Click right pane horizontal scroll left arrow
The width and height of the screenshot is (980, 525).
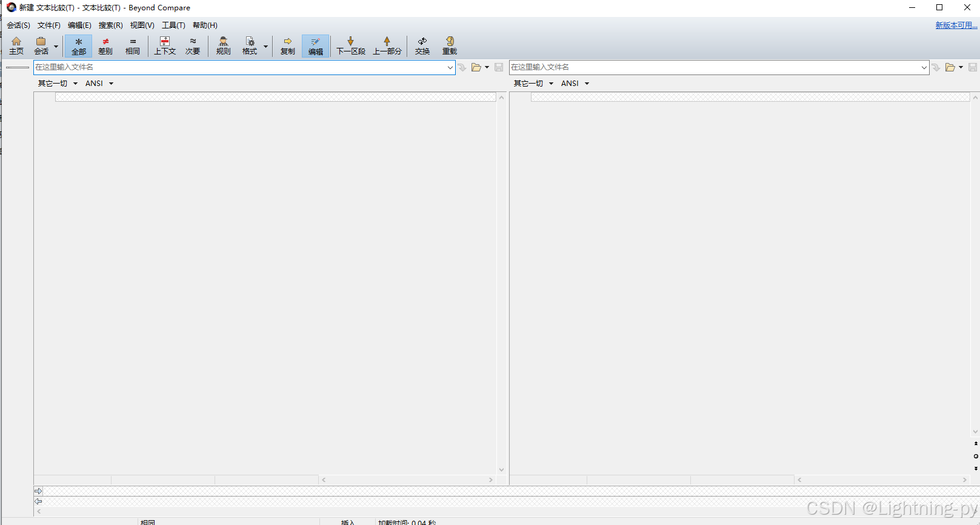(799, 480)
